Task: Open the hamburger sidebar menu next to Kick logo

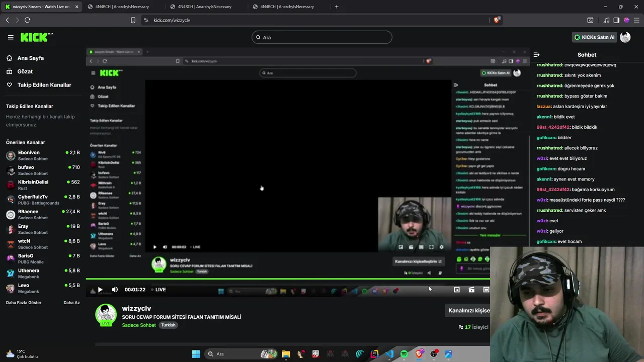Action: click(x=11, y=37)
